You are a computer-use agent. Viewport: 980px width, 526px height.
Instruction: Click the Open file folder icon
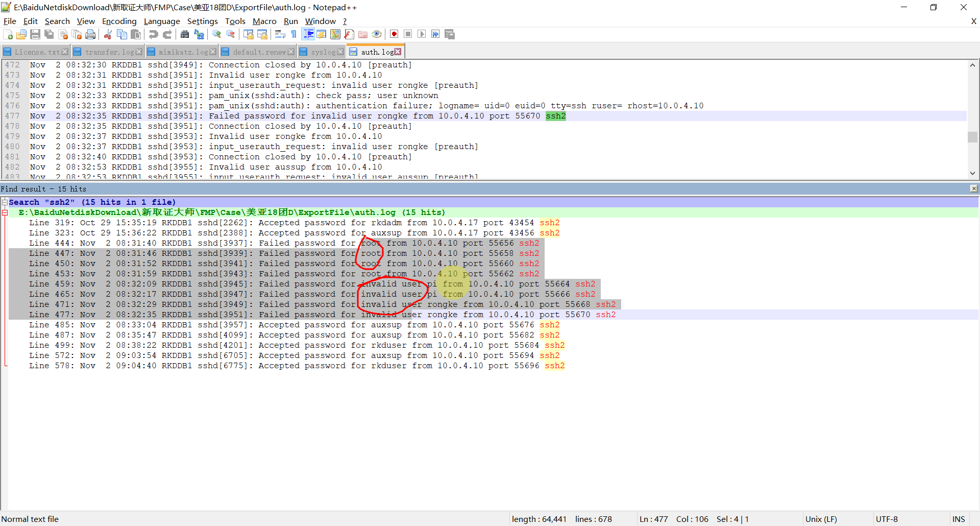click(21, 34)
